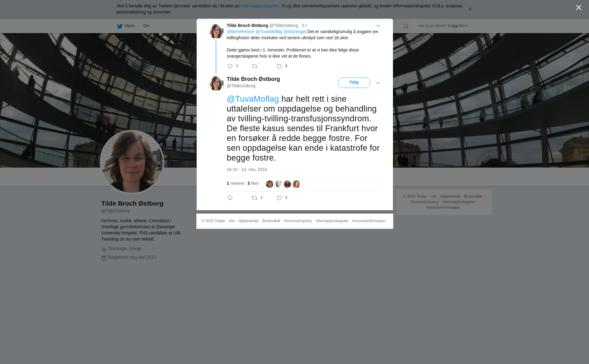The height and width of the screenshot is (364, 589).
Task: Retweet the parent tweet about ultralyd
Action: pyautogui.click(x=255, y=66)
